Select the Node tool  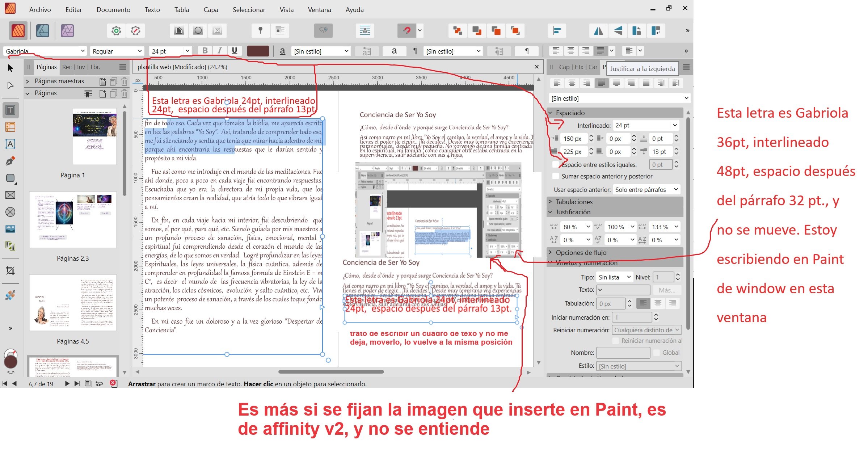coord(10,85)
